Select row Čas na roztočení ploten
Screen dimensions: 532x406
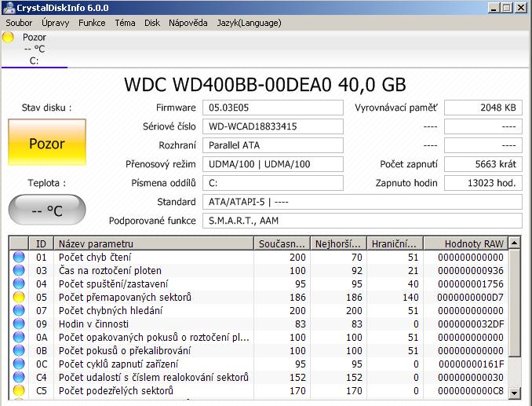[259, 270]
